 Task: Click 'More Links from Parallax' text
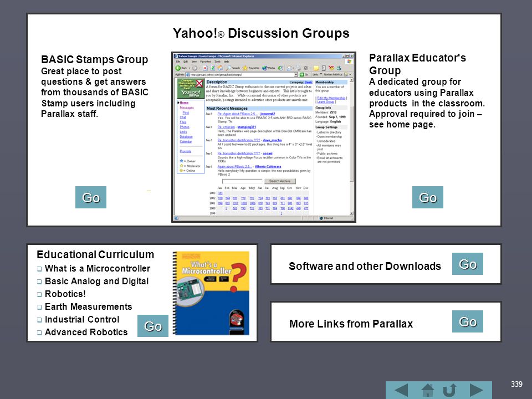tap(351, 324)
